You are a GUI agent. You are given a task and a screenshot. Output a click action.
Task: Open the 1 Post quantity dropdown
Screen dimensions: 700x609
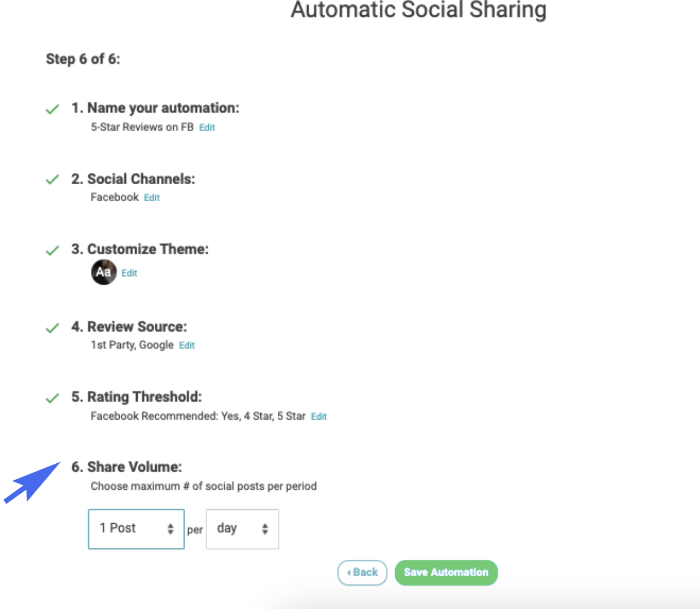pos(136,529)
